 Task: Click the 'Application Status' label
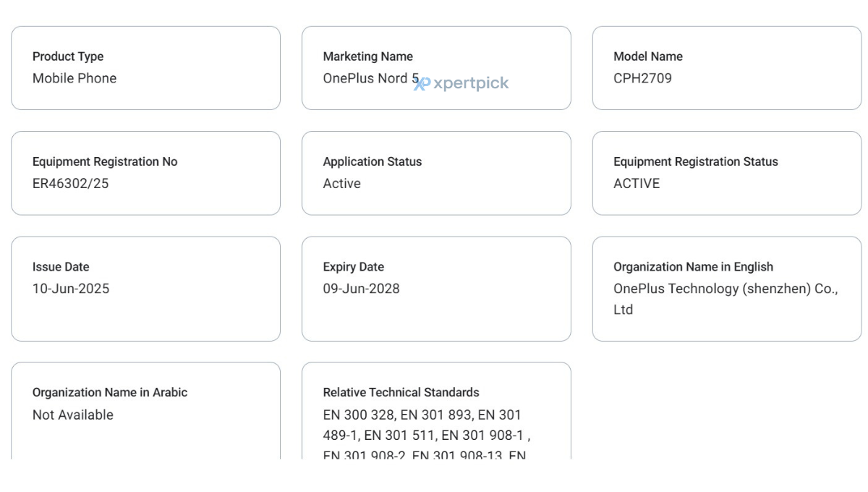[x=373, y=161]
